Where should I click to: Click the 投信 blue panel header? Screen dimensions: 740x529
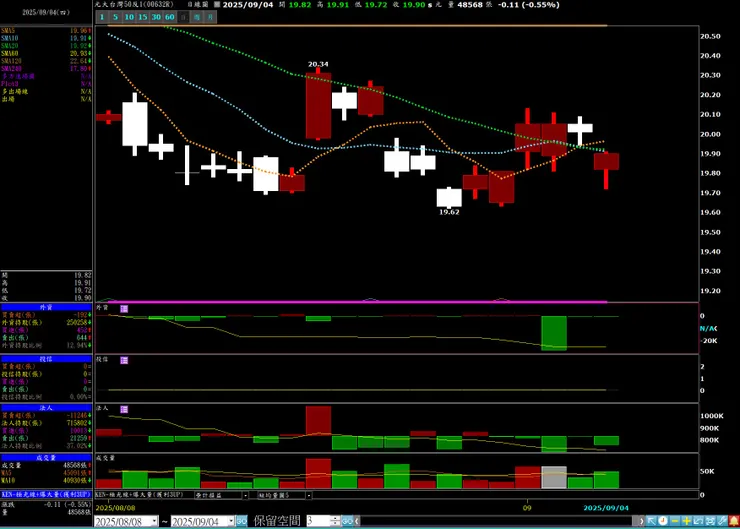46,359
